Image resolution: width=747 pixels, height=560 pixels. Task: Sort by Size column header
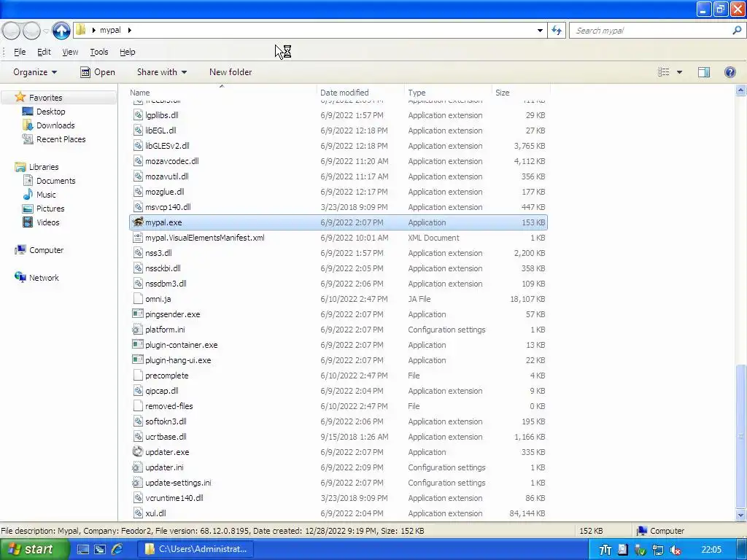point(521,93)
